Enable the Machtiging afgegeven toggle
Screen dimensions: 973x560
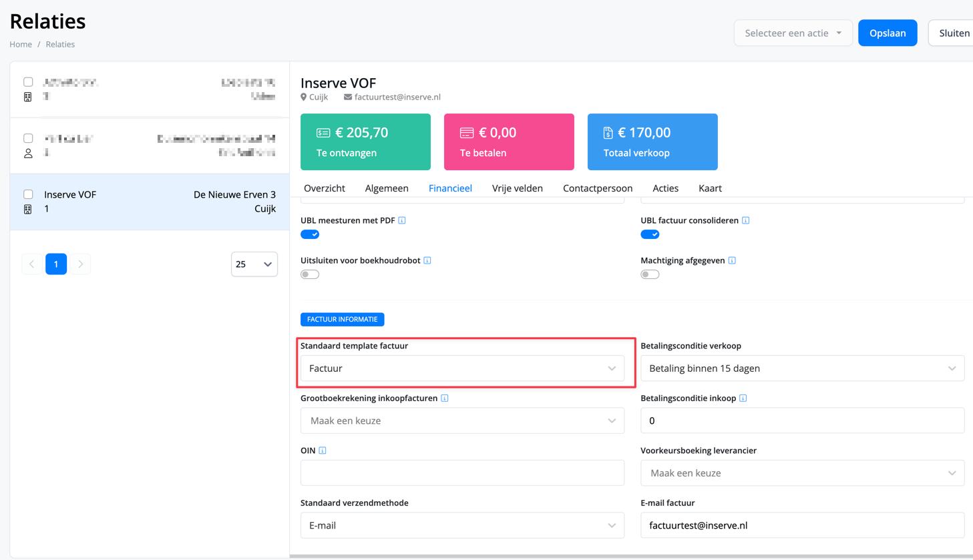[650, 274]
